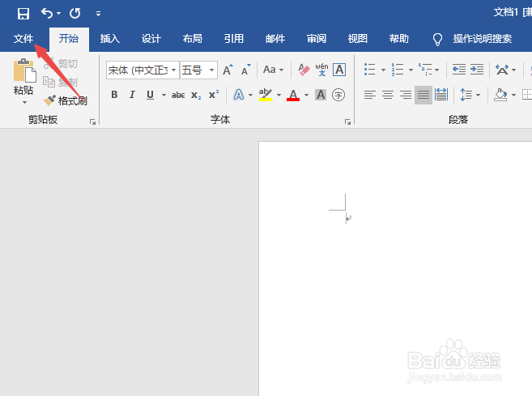Expand the 粘贴 paste options arrow

point(24,102)
